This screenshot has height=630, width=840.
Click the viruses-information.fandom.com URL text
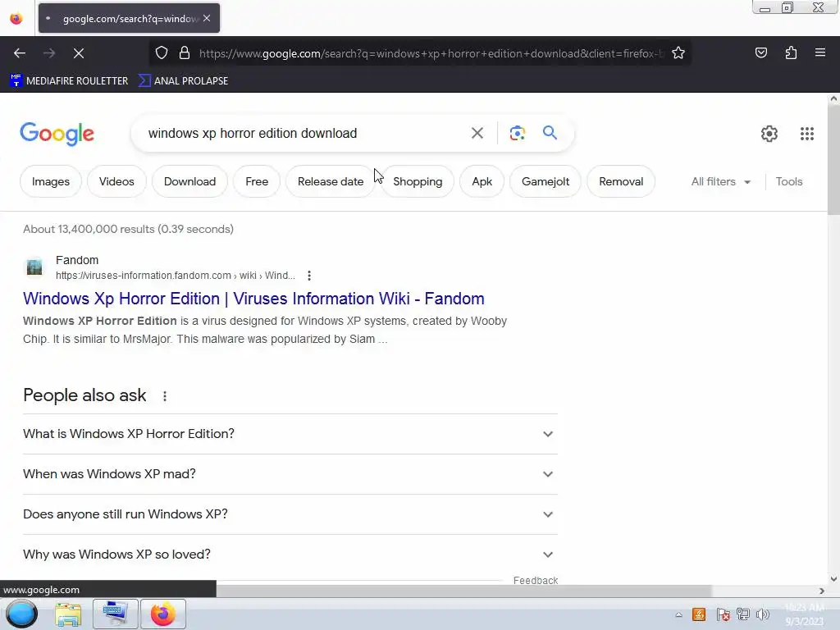(176, 276)
